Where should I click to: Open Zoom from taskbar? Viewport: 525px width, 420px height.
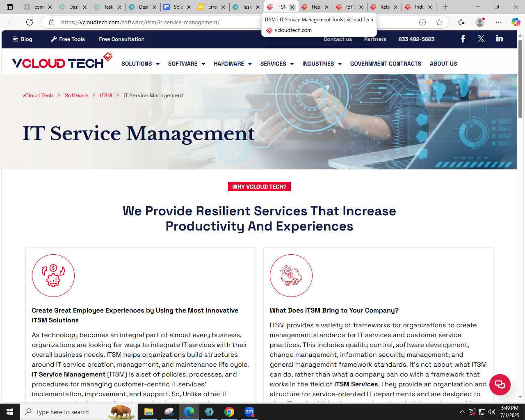tap(249, 412)
